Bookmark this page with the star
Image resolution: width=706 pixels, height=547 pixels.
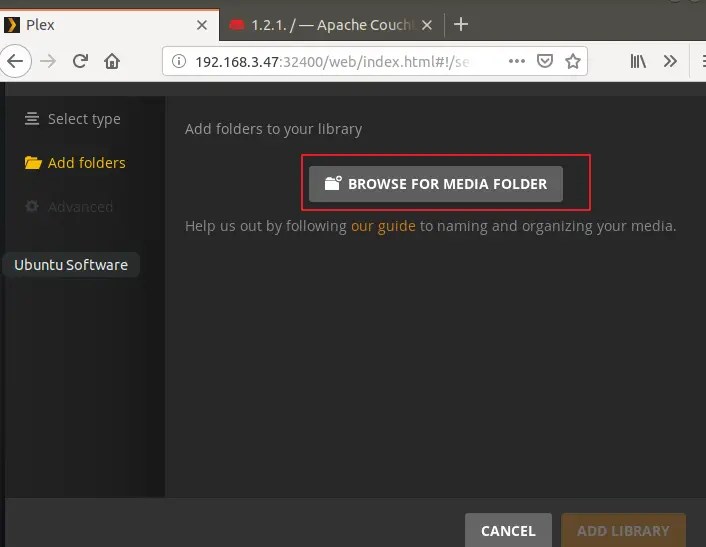573,61
